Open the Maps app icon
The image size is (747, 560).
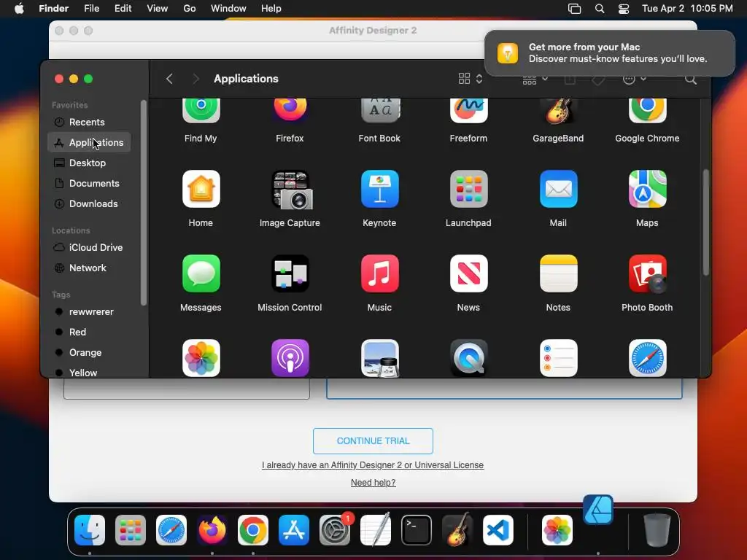[648, 189]
